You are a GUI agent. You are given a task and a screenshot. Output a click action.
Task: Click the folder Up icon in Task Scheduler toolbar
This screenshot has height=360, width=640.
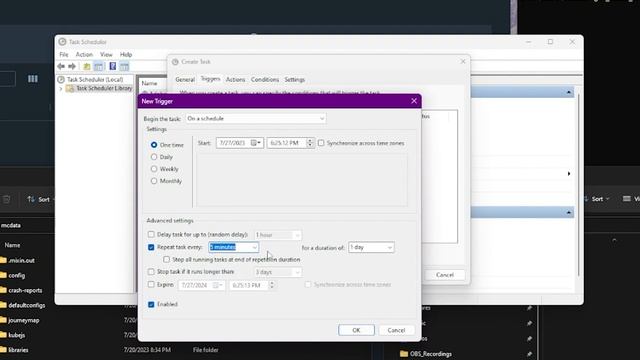[87, 66]
